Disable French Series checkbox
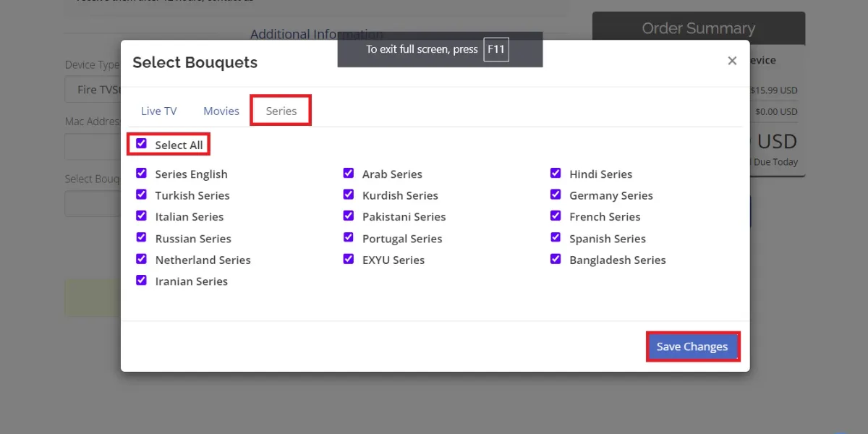Viewport: 868px width, 434px height. click(556, 216)
